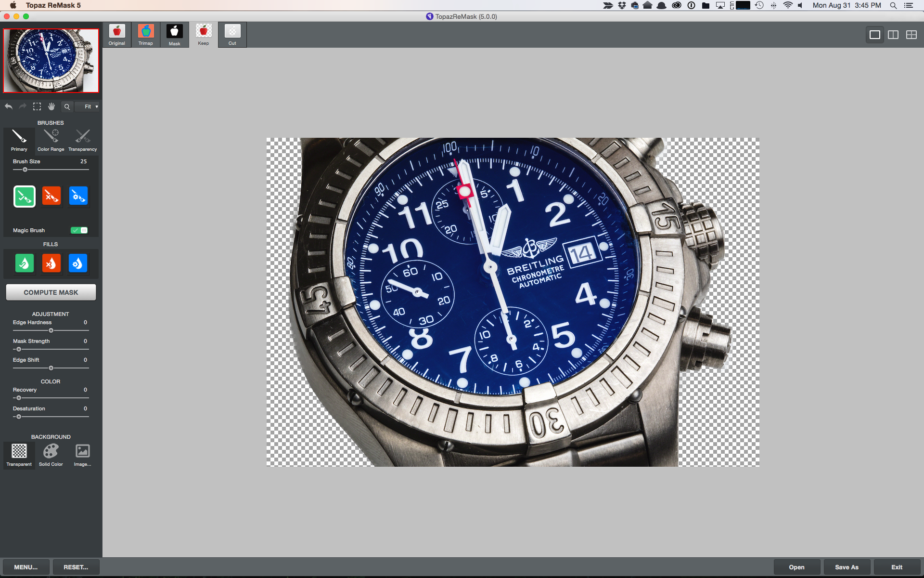Select single view layout icon
This screenshot has height=578, width=924.
coord(875,35)
